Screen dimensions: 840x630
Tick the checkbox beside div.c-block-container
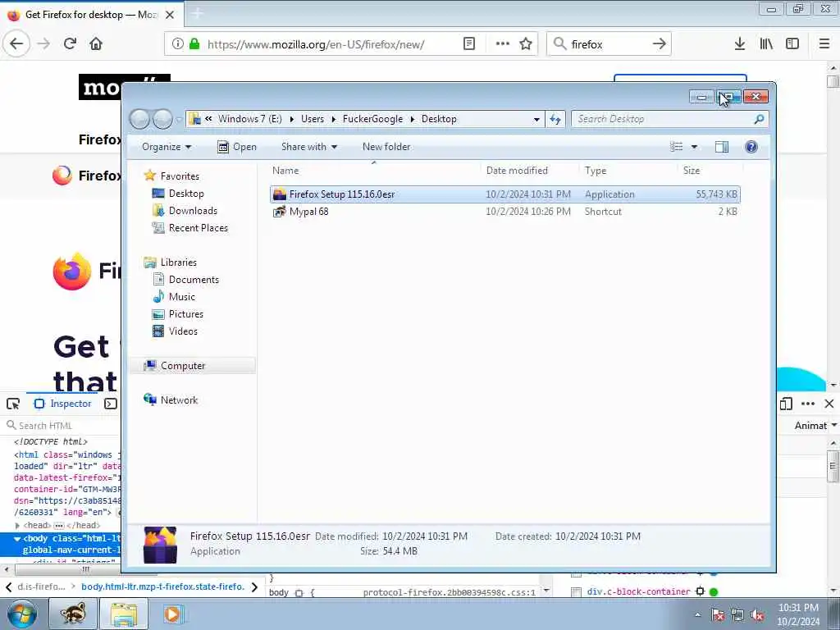(x=576, y=592)
